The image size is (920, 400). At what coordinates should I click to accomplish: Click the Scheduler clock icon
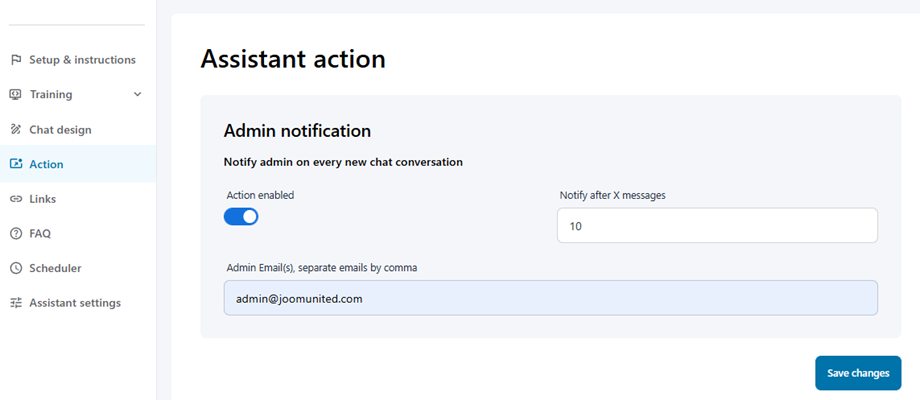[16, 268]
